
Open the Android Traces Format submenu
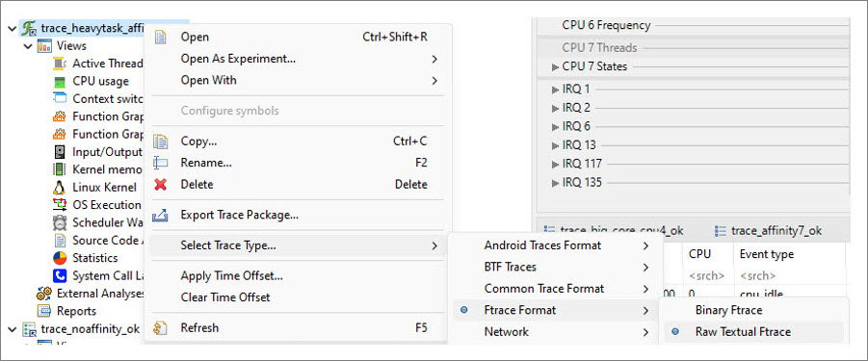tap(555, 245)
